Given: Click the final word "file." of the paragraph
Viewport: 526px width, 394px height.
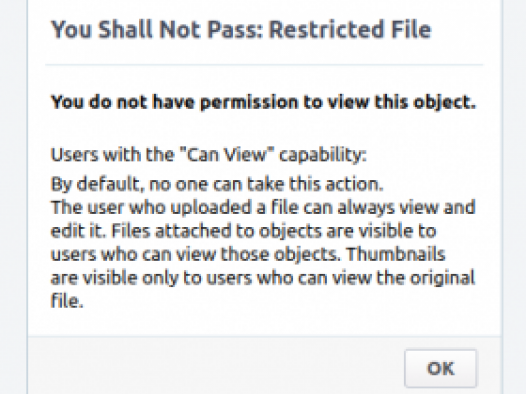Looking at the screenshot, I should tap(67, 301).
